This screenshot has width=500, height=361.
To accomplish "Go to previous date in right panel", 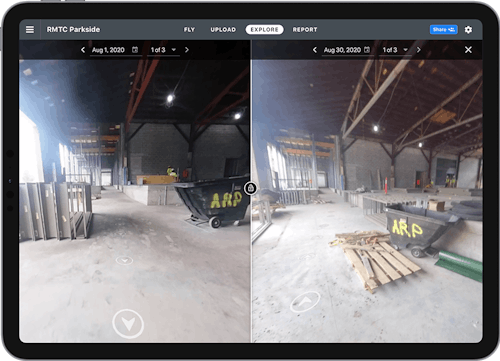I will (x=315, y=50).
